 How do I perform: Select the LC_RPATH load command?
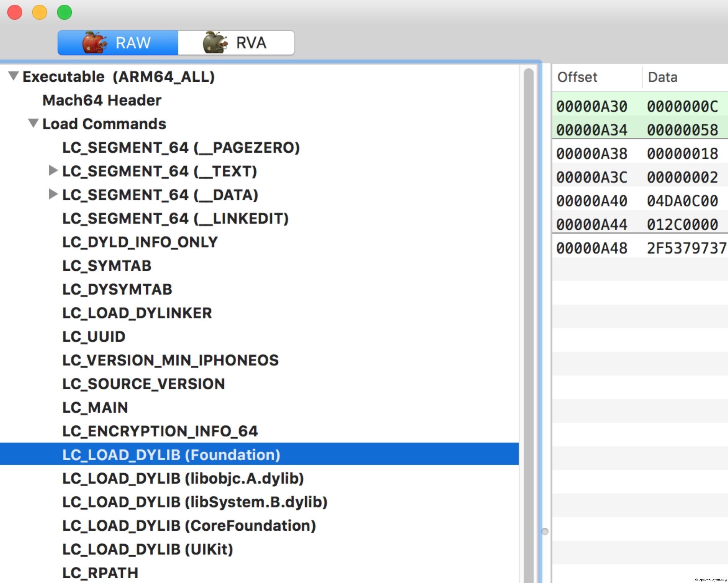tap(100, 573)
